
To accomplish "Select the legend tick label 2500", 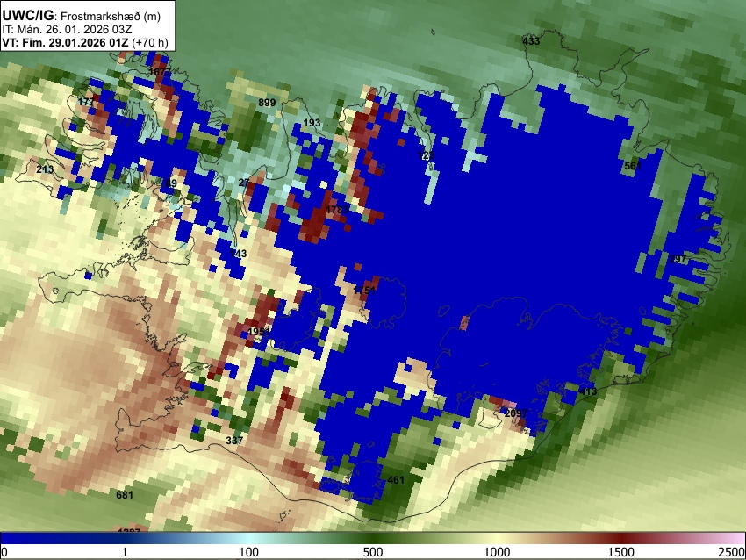I will point(732,552).
